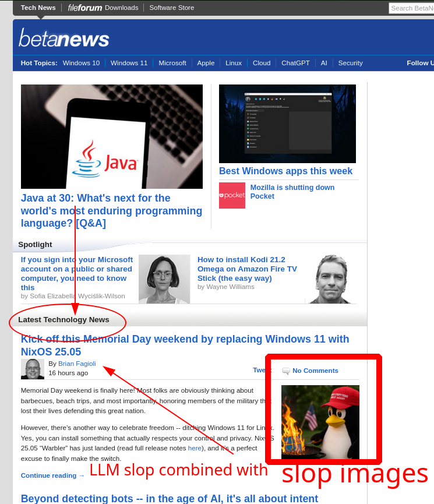Open the penguin grill article image
This screenshot has width=434, height=504.
[320, 422]
